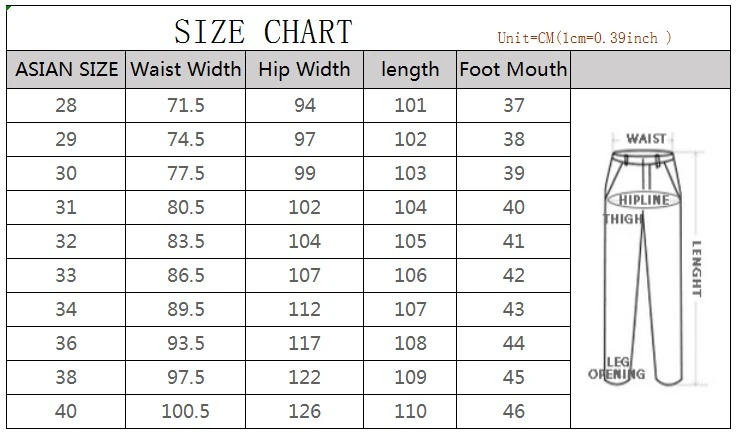This screenshot has height=433, width=737.
Task: Click the Foot Mouth column header
Action: (513, 70)
